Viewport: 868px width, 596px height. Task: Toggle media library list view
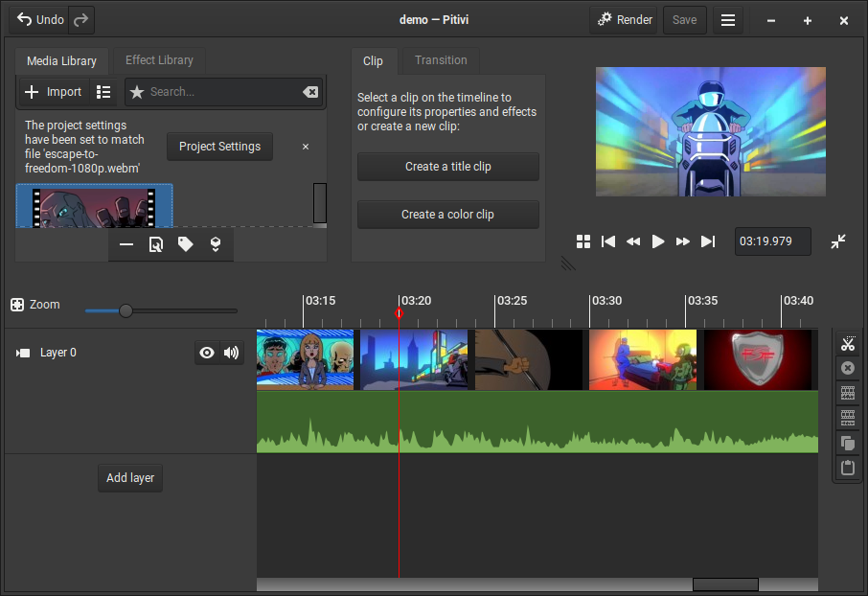tap(103, 92)
